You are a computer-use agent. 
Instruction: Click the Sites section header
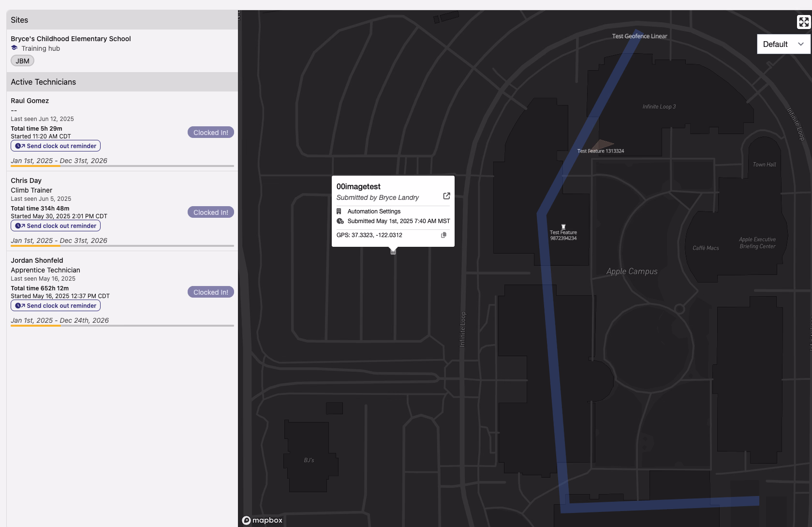click(x=122, y=20)
